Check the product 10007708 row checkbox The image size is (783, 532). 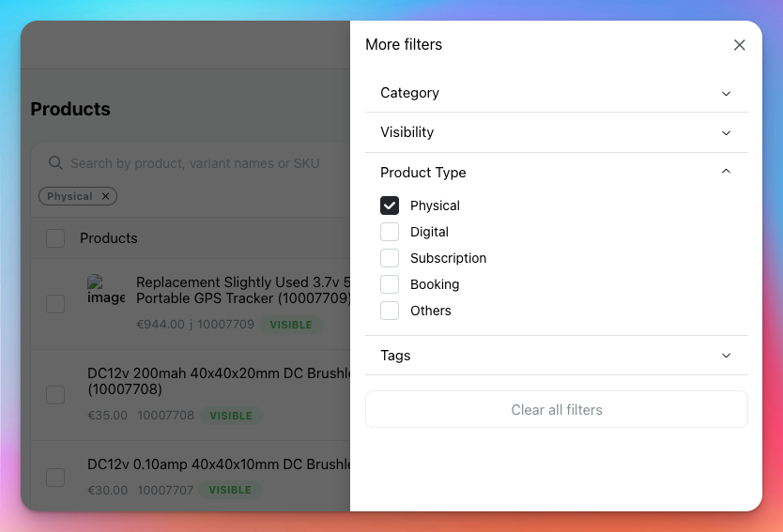coord(55,395)
